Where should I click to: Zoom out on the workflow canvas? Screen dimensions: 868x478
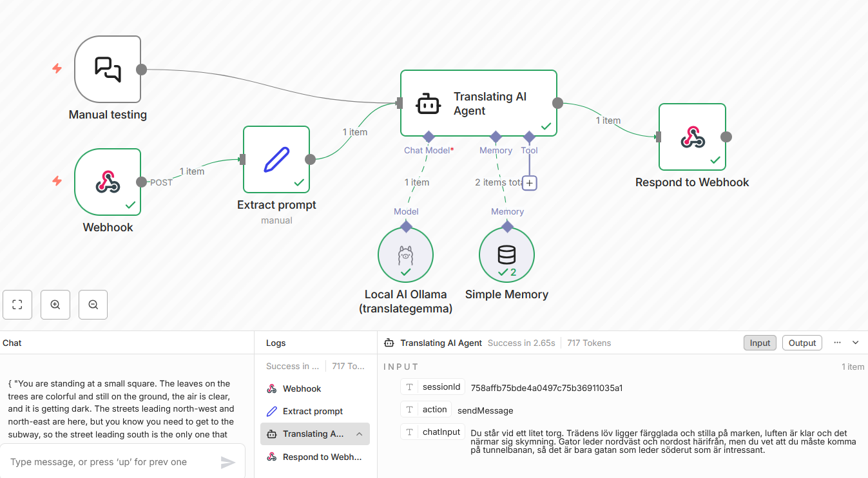coord(93,305)
